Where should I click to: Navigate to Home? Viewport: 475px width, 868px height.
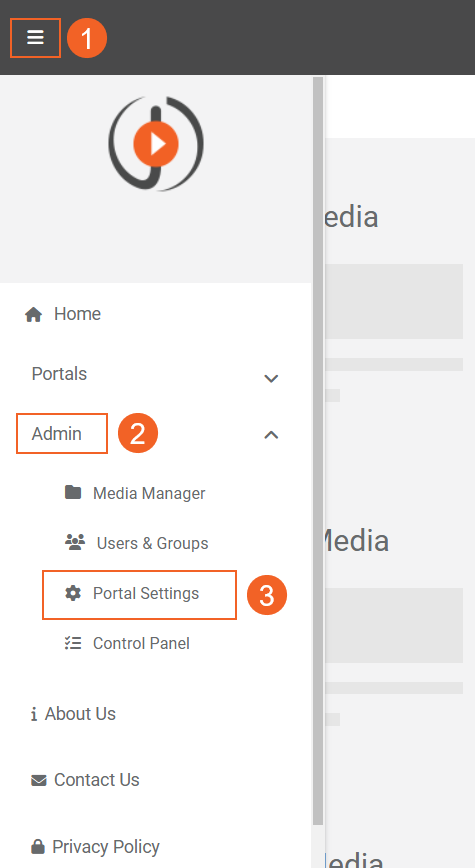[77, 314]
